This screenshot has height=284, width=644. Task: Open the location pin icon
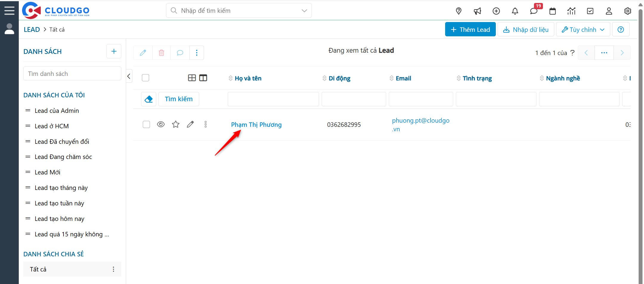[x=459, y=11]
